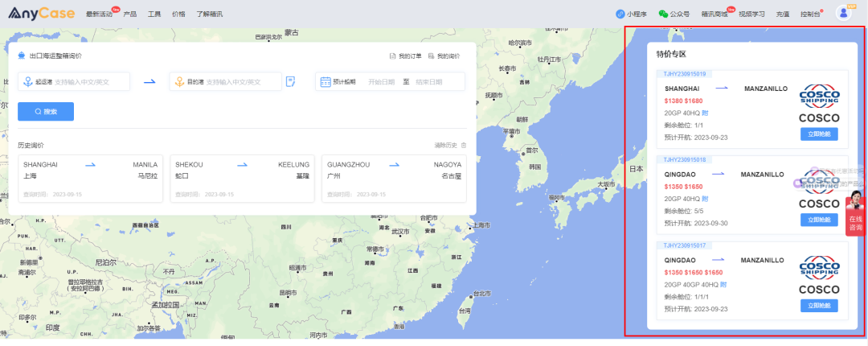Click the orange anchor icon for 目的港
Image resolution: width=868 pixels, height=346 pixels.
point(179,81)
